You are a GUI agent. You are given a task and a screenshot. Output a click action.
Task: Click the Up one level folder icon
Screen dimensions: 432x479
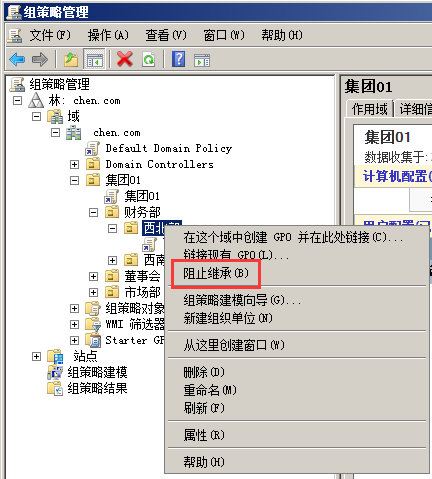(71, 60)
